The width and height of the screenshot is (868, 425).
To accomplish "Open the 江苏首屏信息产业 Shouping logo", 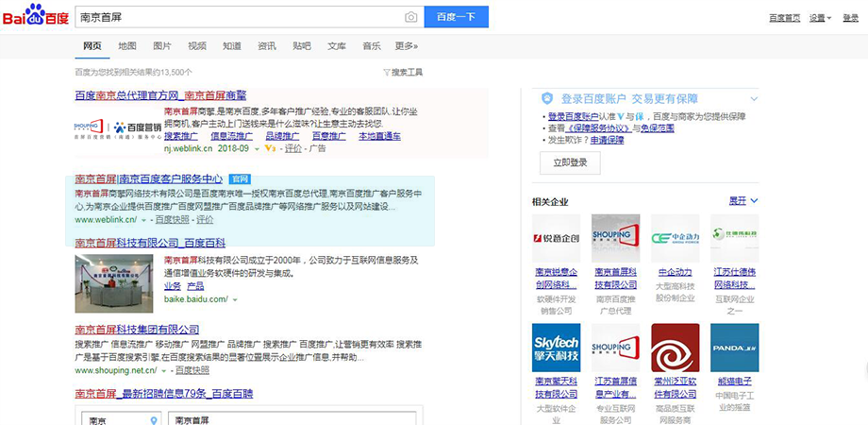I will click(x=615, y=348).
